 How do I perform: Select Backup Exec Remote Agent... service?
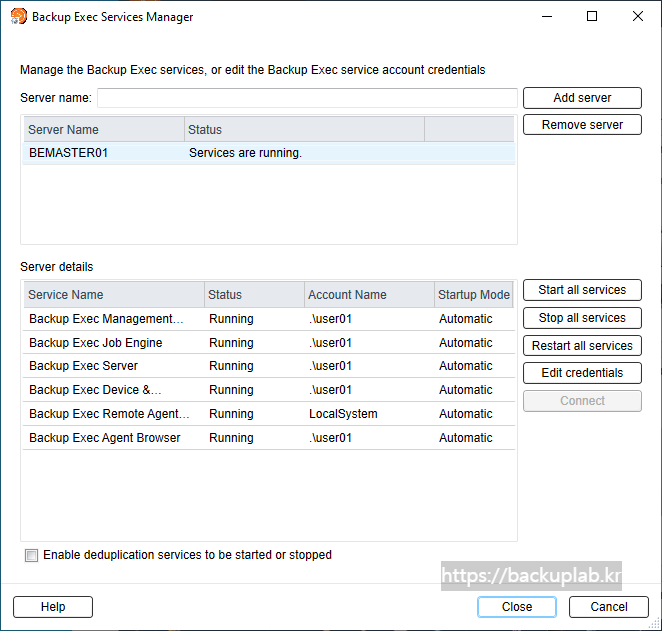(269, 414)
